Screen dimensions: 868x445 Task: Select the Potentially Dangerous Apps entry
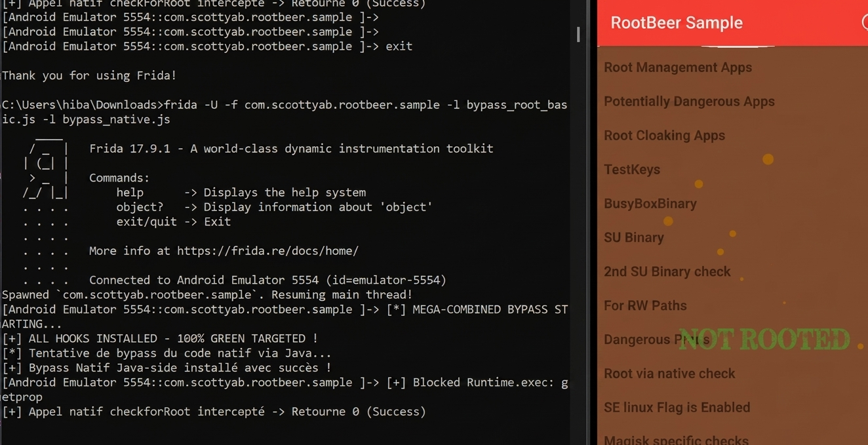(x=732, y=102)
